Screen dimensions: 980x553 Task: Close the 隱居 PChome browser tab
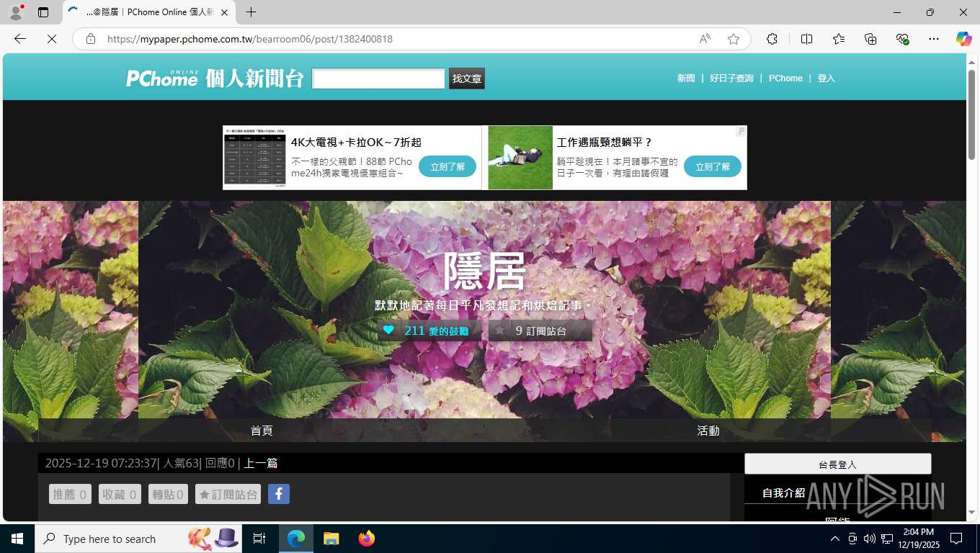click(224, 12)
